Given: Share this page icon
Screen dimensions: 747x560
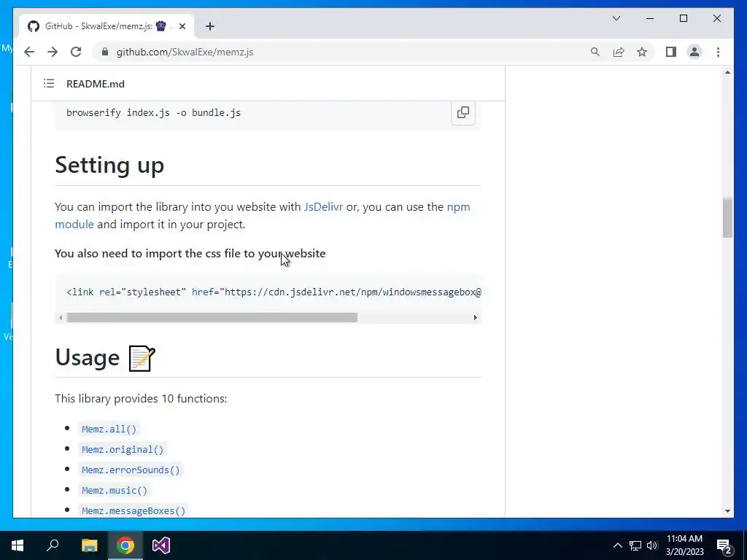Looking at the screenshot, I should (x=619, y=52).
